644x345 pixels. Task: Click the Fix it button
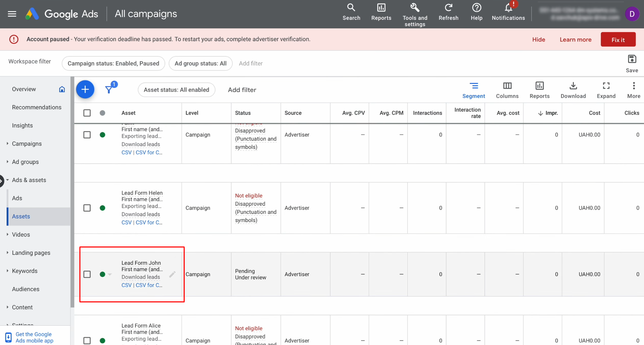pos(618,40)
